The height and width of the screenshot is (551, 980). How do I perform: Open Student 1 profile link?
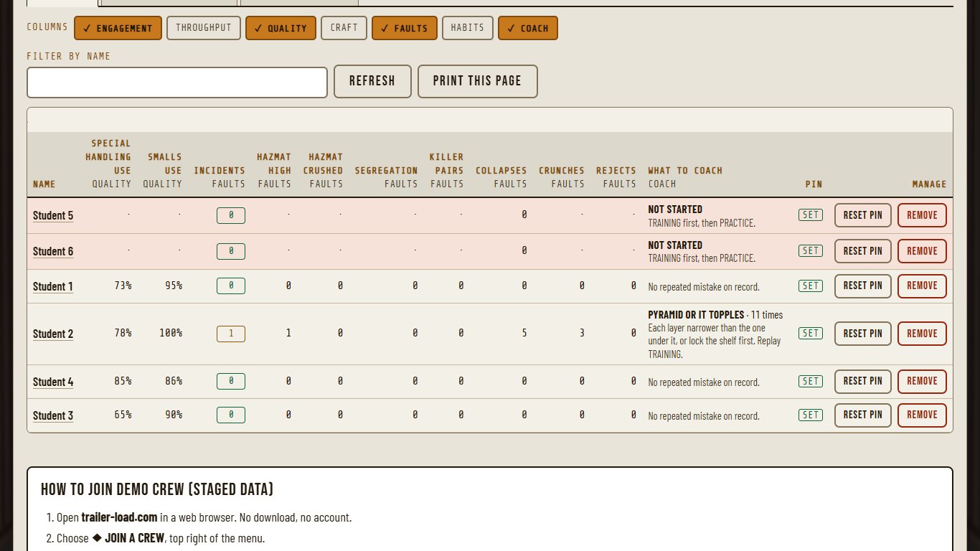click(x=53, y=286)
